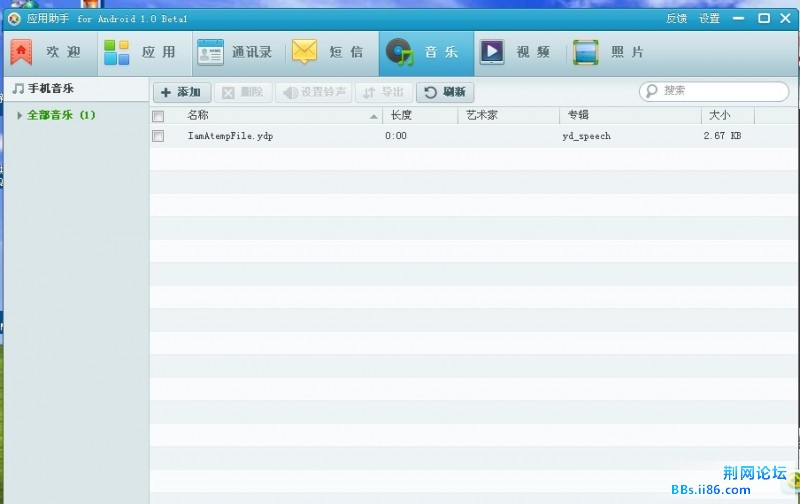
Task: Open the Video play icon
Action: pos(491,52)
